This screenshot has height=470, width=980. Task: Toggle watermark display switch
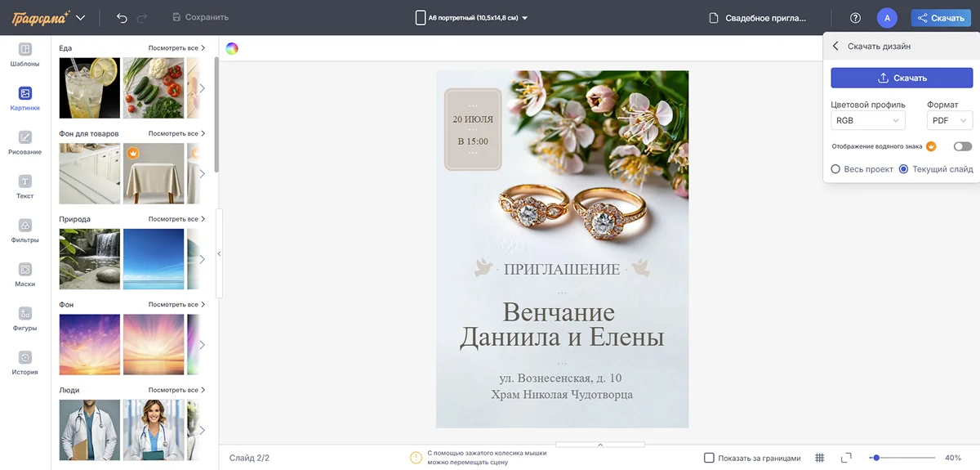[963, 146]
